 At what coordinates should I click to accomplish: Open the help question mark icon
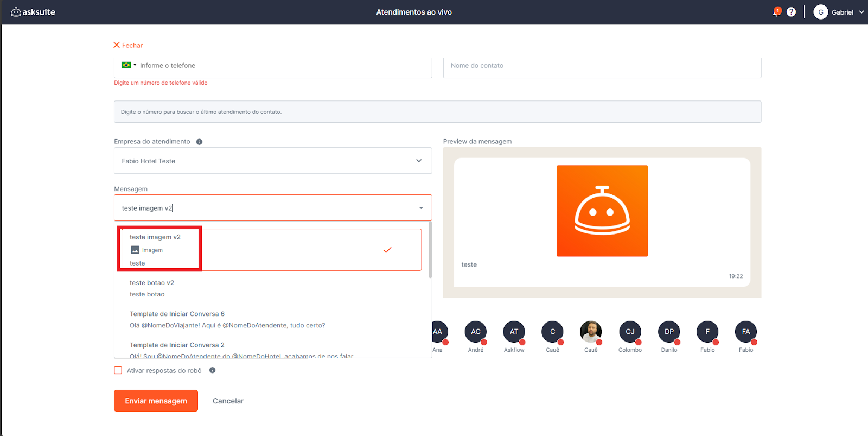pos(791,12)
